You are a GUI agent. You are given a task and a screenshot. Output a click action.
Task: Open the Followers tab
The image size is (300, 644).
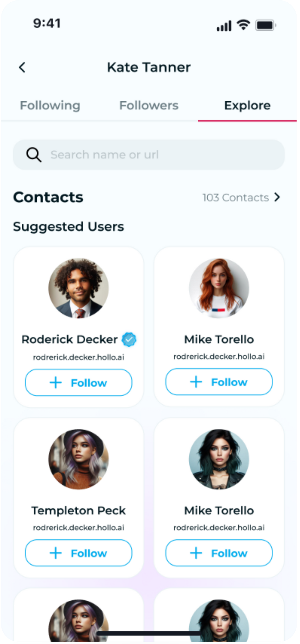pos(149,105)
